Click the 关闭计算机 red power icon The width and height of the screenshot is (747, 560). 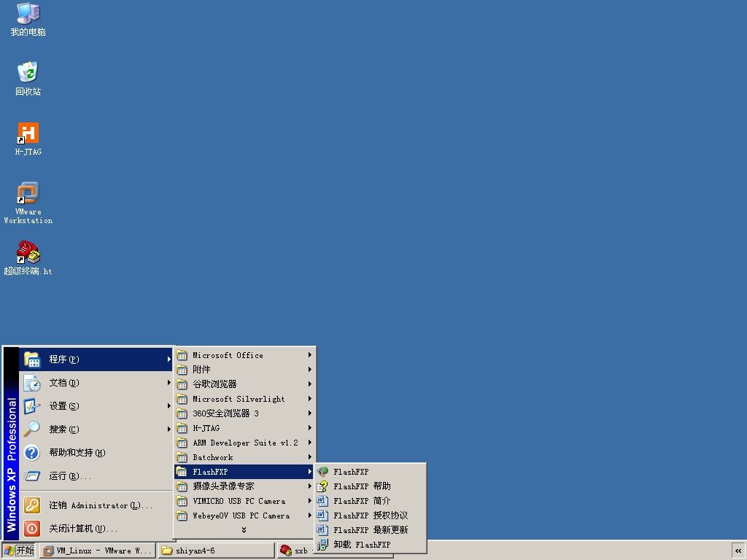pos(32,529)
